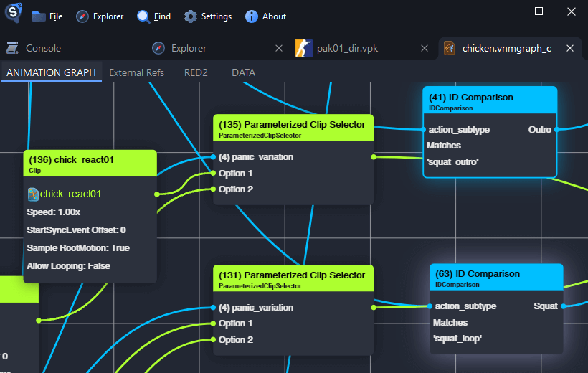Maximize the application window
Image resolution: width=588 pixels, height=373 pixels.
(539, 11)
